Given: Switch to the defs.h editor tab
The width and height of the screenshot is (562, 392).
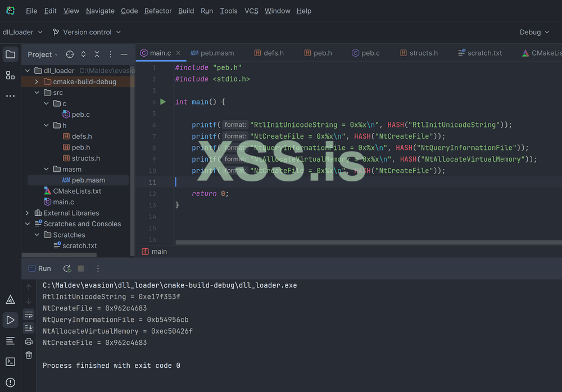Looking at the screenshot, I should 269,53.
